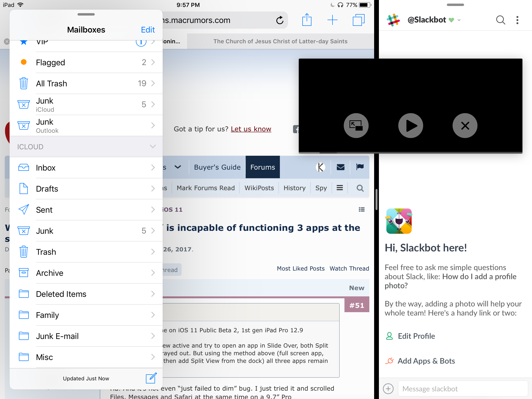This screenshot has height=399, width=532.
Task: Click the iOS 11 breadcrumb link
Action: tap(173, 210)
